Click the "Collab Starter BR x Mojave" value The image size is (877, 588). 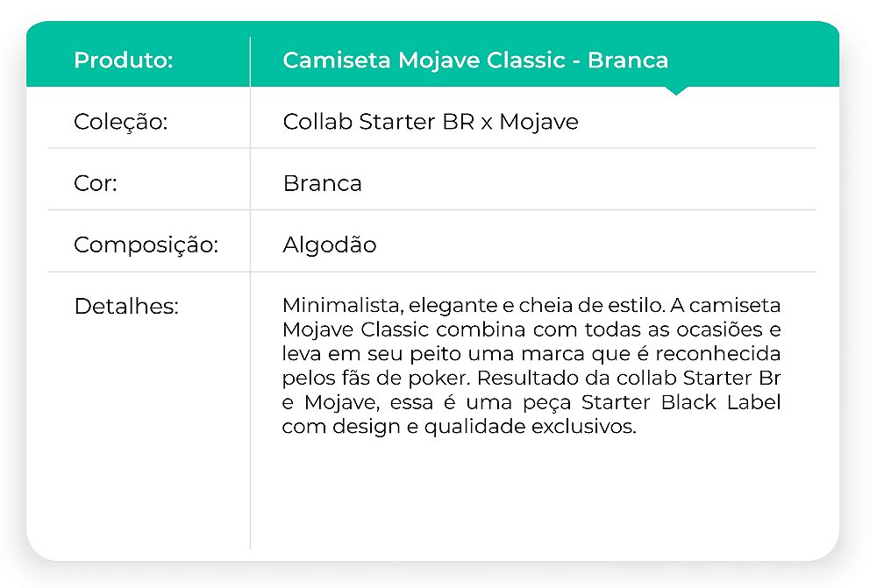point(431,122)
